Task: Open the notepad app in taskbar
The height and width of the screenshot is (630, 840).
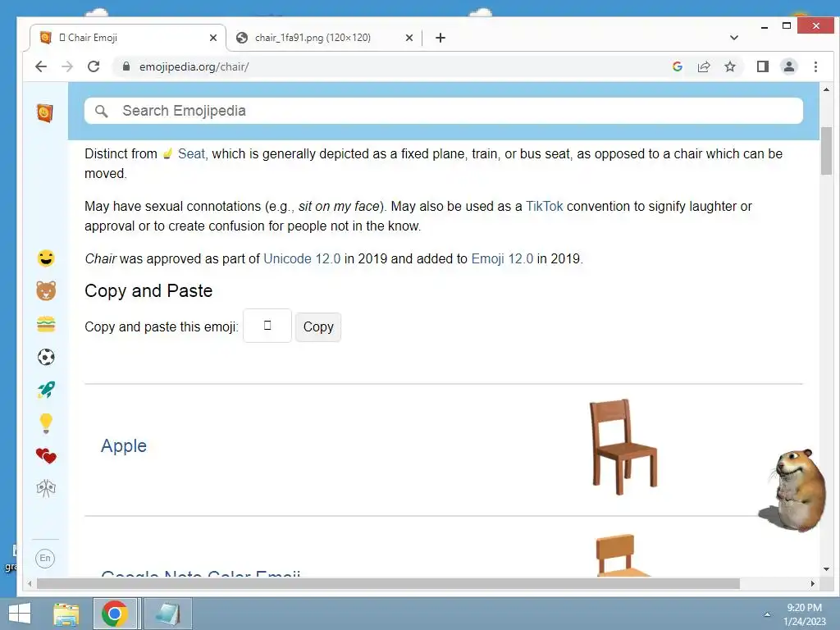Action: 167,614
